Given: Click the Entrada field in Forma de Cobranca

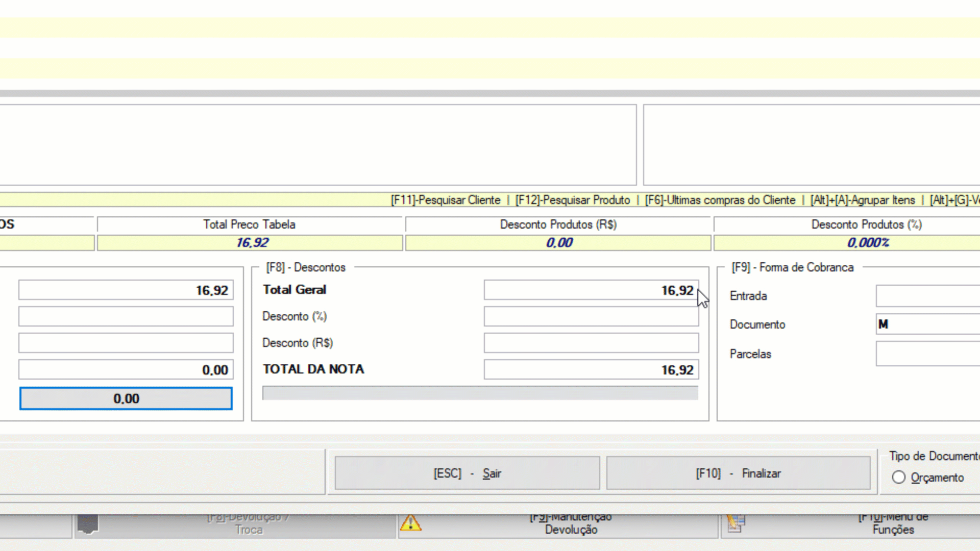Looking at the screenshot, I should (927, 296).
